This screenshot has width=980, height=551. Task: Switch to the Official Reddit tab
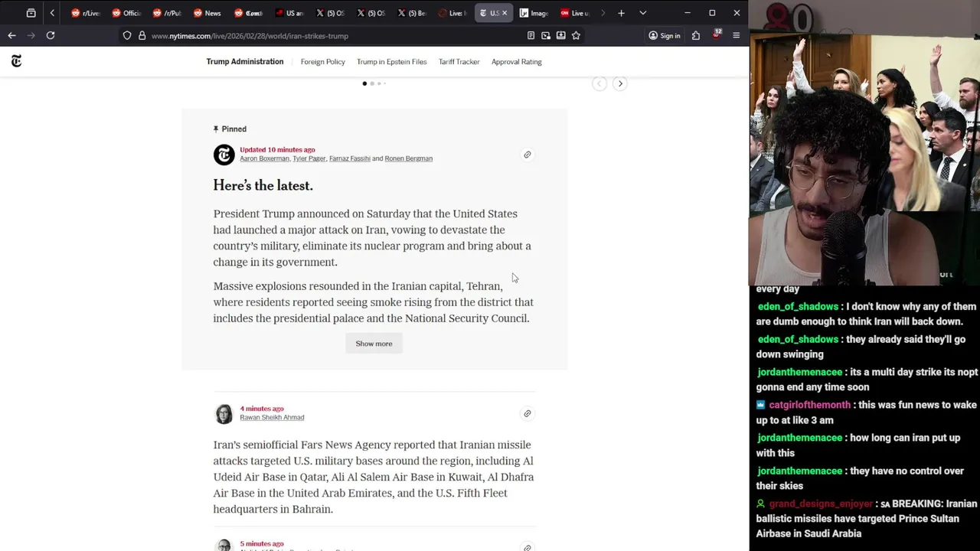[x=126, y=13]
